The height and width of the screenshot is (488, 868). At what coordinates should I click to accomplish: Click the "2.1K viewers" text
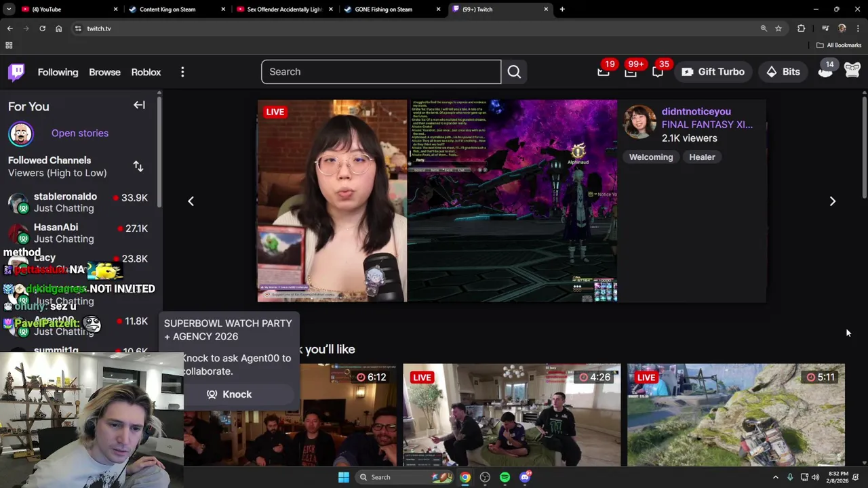(x=689, y=138)
